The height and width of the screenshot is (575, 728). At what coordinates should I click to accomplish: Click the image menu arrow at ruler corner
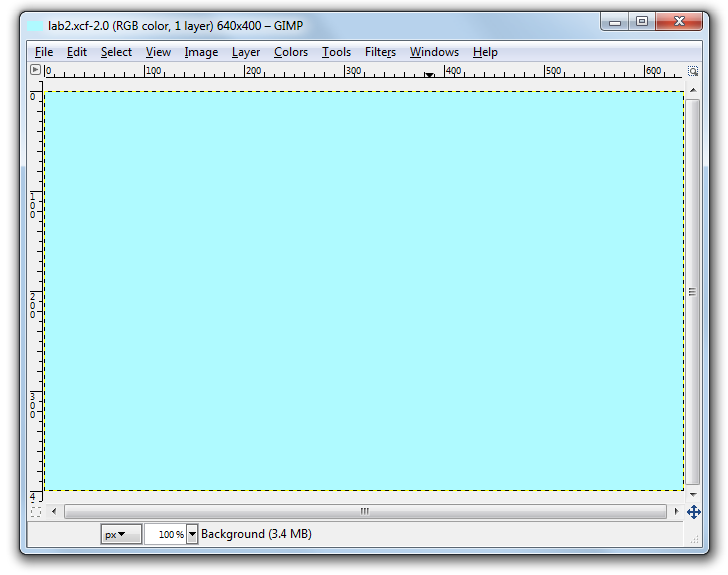pos(35,70)
